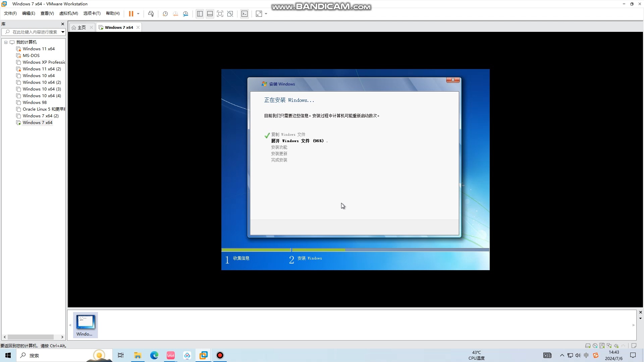The height and width of the screenshot is (362, 644).
Task: Open the thumbnail bar options dropdown arrow
Action: 640,318
